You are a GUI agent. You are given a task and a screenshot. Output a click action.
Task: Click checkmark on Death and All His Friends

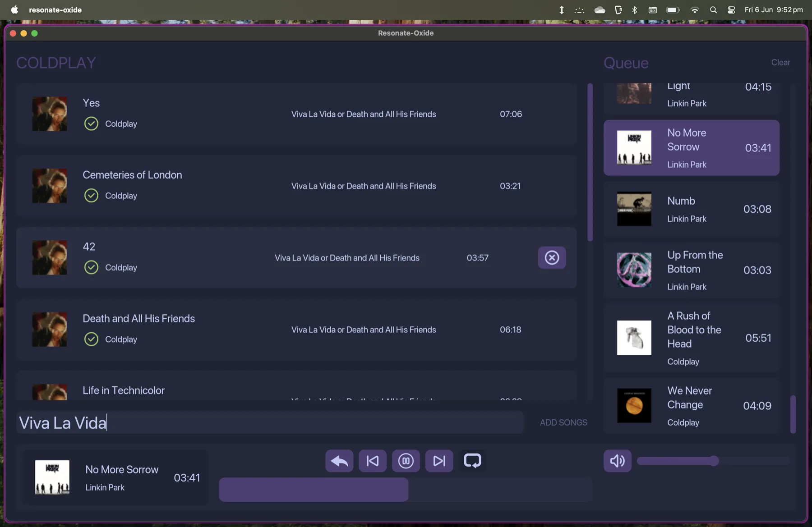click(91, 339)
